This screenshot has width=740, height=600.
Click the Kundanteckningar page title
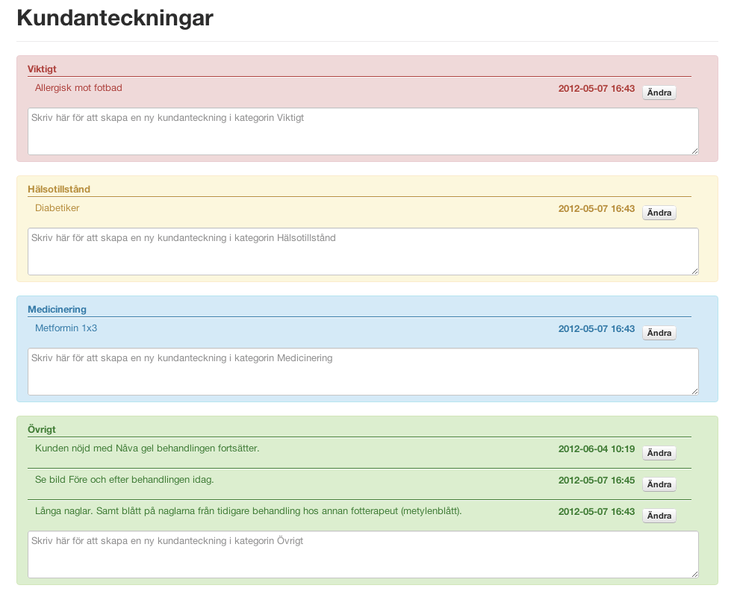(115, 18)
